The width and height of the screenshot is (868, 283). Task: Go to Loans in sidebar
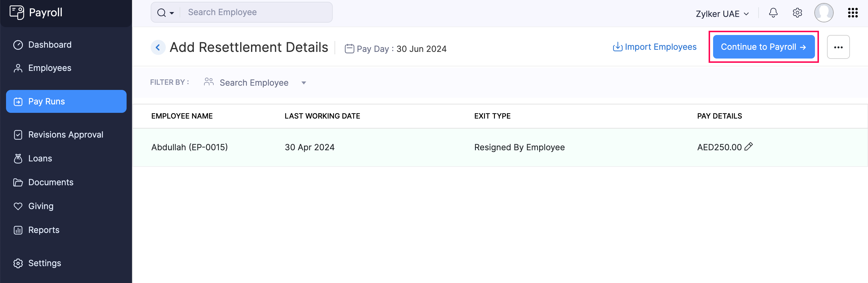point(40,158)
